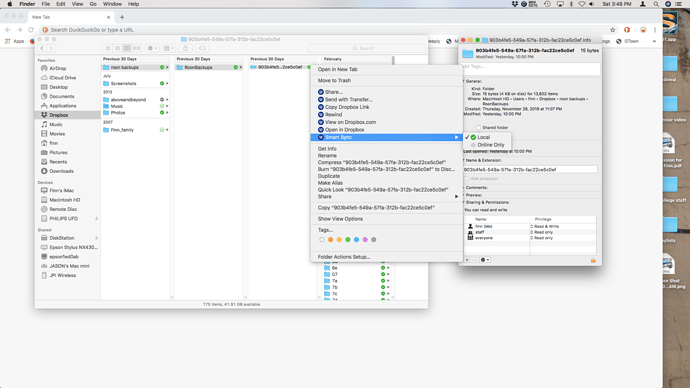
Task: Click View on Dropbox.com
Action: [x=350, y=122]
